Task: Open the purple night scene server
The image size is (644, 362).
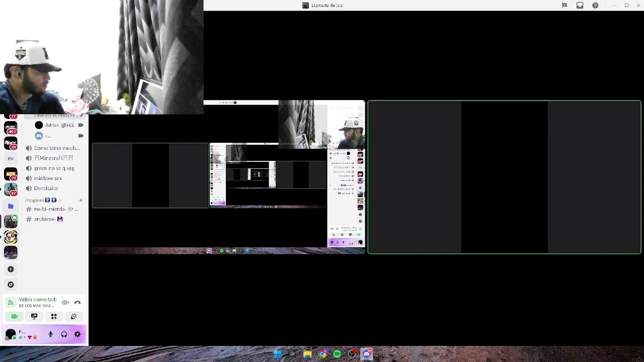Action: click(11, 252)
